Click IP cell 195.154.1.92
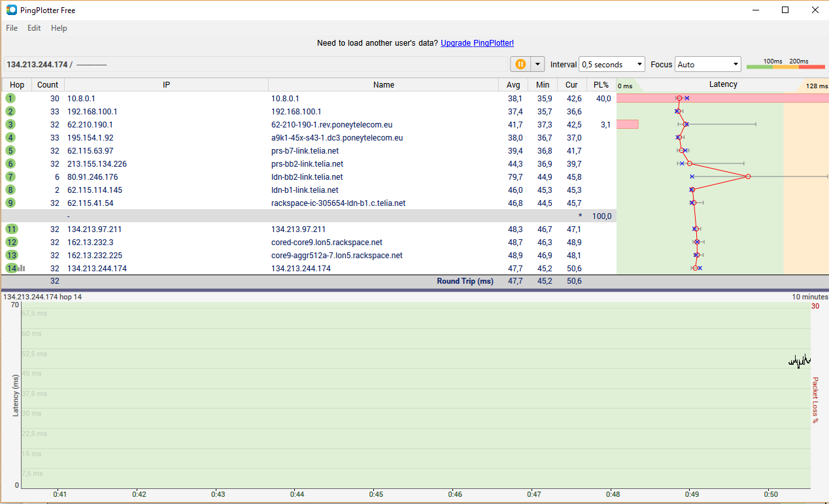The width and height of the screenshot is (829, 504). tap(90, 137)
